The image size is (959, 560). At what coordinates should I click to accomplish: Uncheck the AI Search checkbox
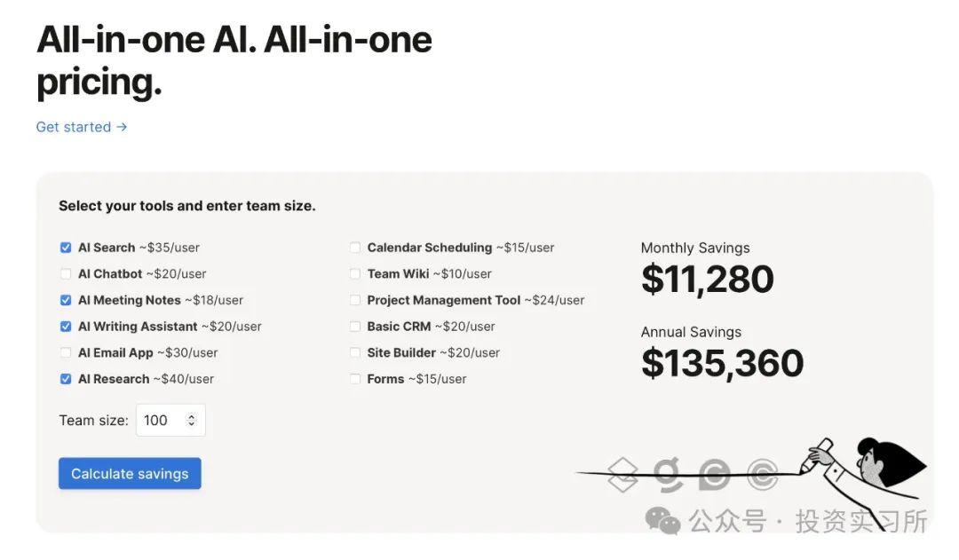pos(66,248)
